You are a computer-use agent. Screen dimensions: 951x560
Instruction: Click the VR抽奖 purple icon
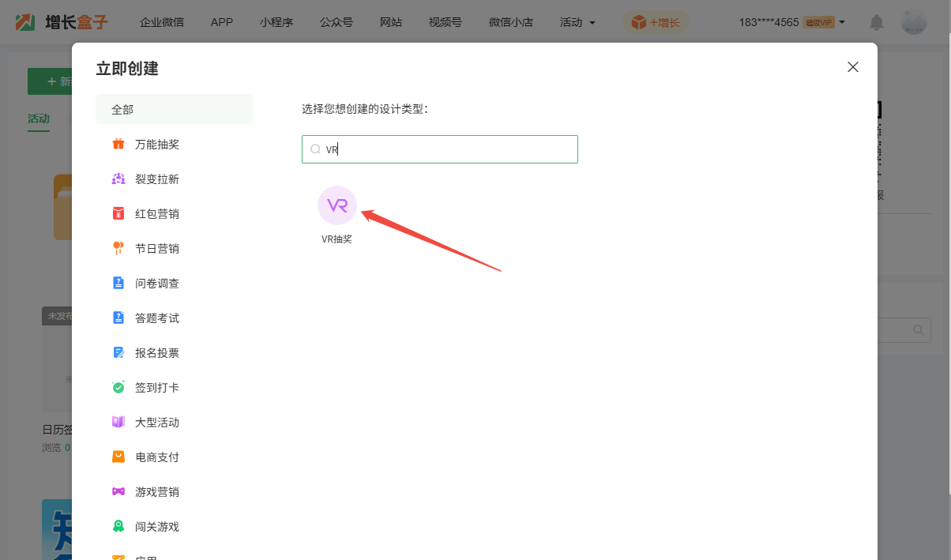point(337,205)
